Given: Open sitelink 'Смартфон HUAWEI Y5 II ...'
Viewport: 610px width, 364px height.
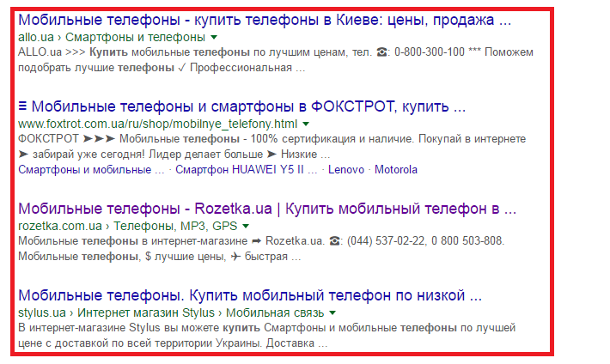Looking at the screenshot, I should [247, 170].
